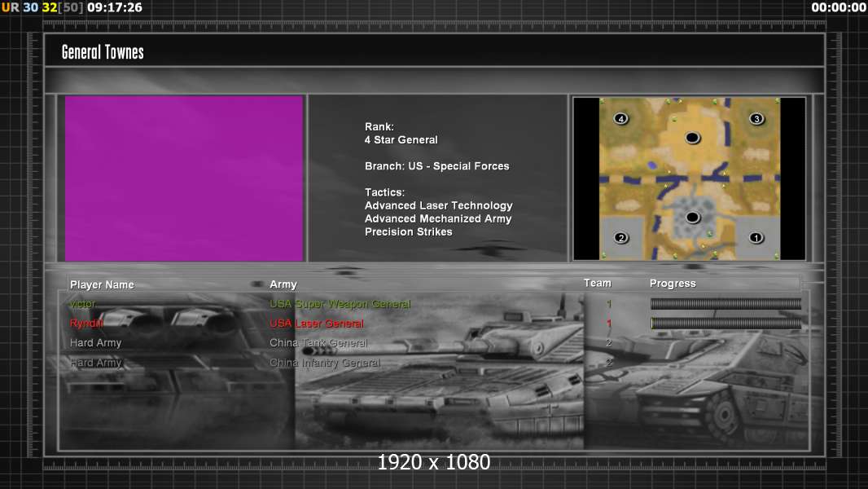Click China Tank General army text
The image size is (868, 489).
coord(318,343)
